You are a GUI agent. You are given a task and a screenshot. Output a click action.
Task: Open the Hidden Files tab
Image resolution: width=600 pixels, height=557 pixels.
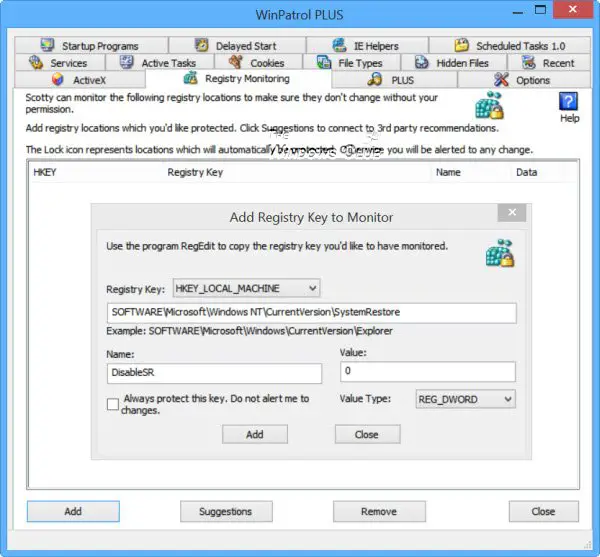click(453, 63)
